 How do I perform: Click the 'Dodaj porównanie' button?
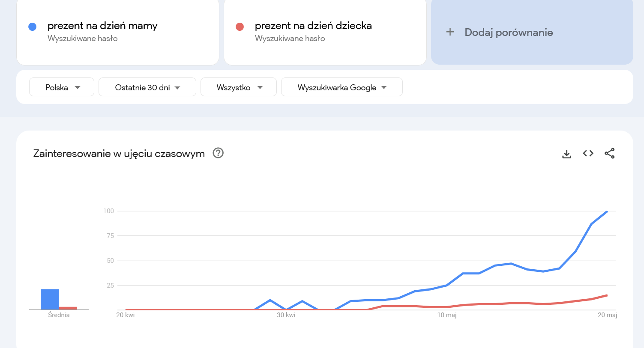(x=508, y=32)
